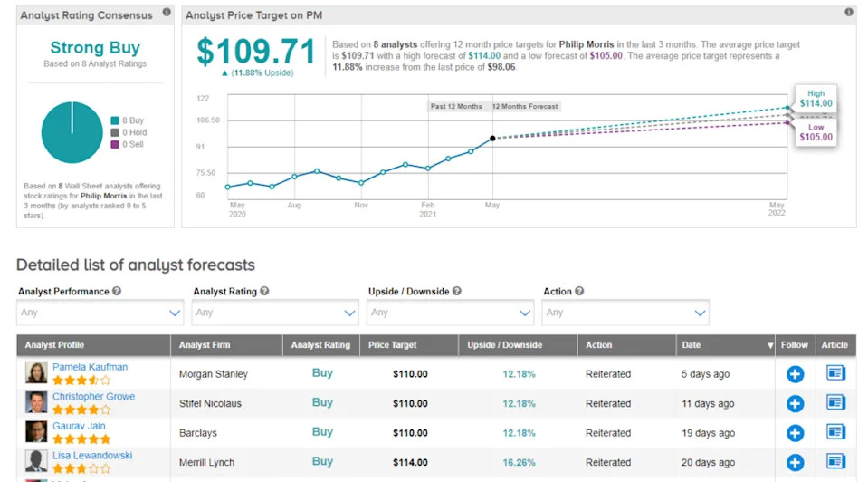868x482 pixels.
Task: Open Lisa Lewandowski's article icon
Action: (x=835, y=462)
